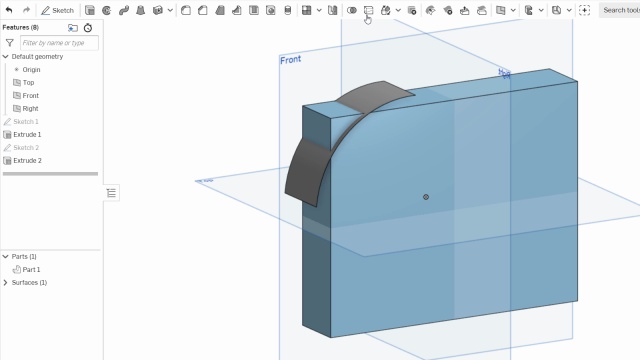Viewport: 640px width, 360px height.
Task: Focus the Filter by name or type field
Action: point(59,43)
